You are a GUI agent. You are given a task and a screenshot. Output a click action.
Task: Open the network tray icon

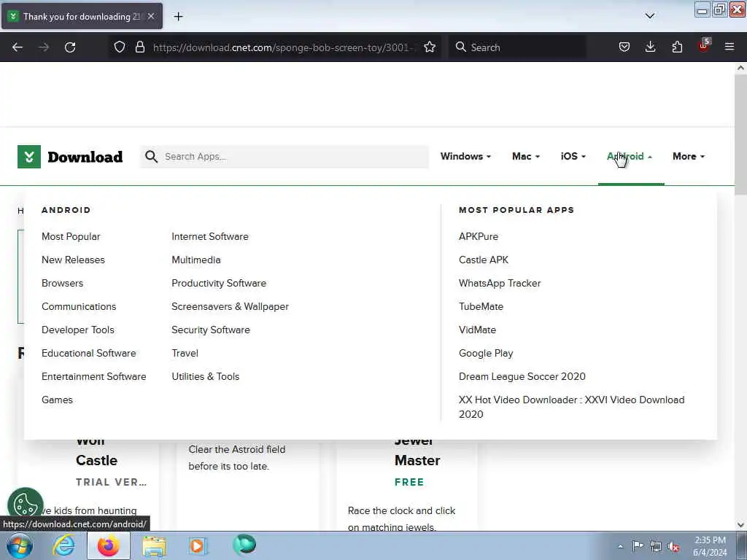(x=656, y=547)
